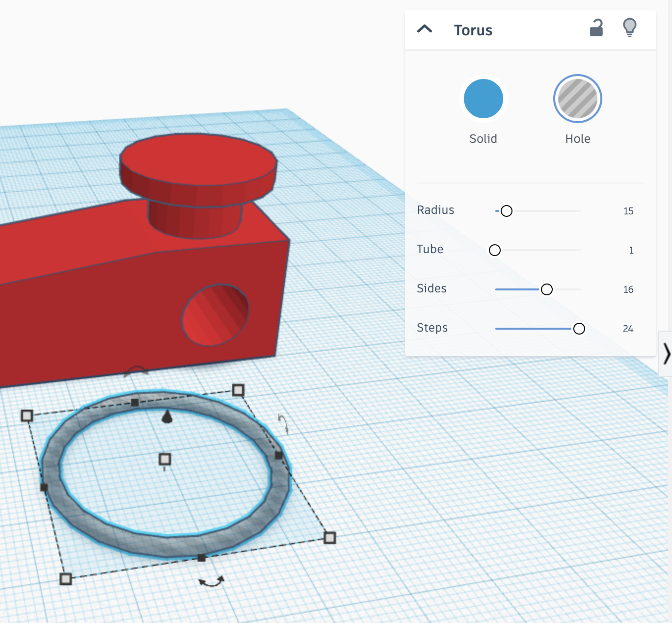Click the circular hole in red block
The height and width of the screenshot is (623, 672).
[x=215, y=314]
